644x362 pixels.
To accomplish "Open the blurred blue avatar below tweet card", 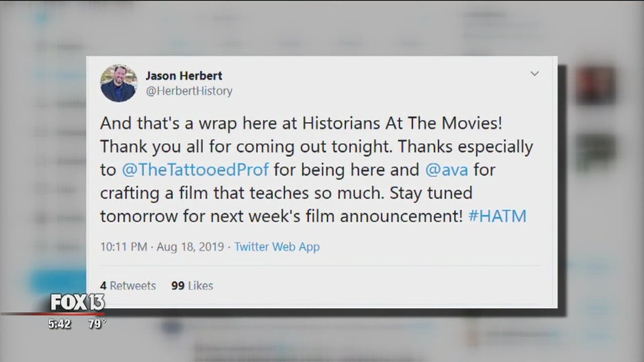I will coord(171,327).
